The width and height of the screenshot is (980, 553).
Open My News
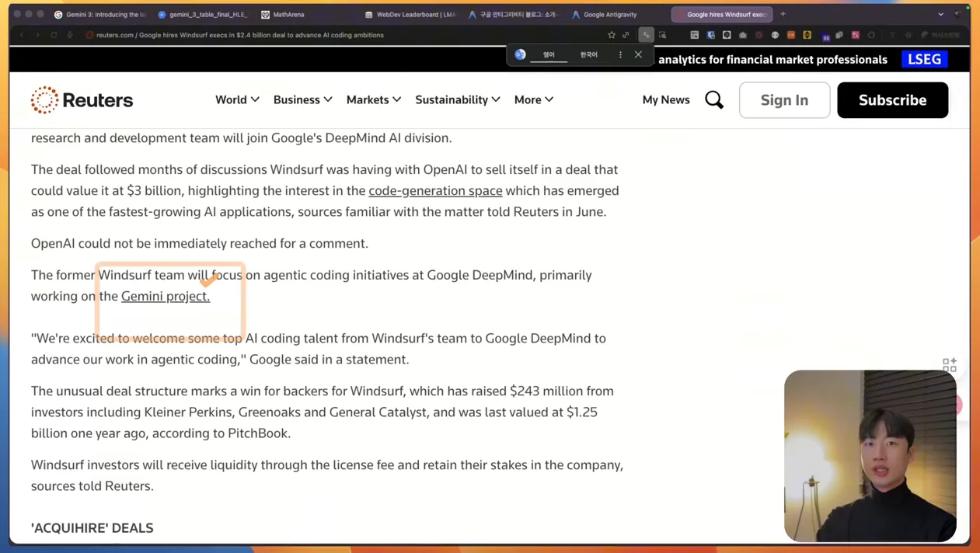(x=666, y=99)
